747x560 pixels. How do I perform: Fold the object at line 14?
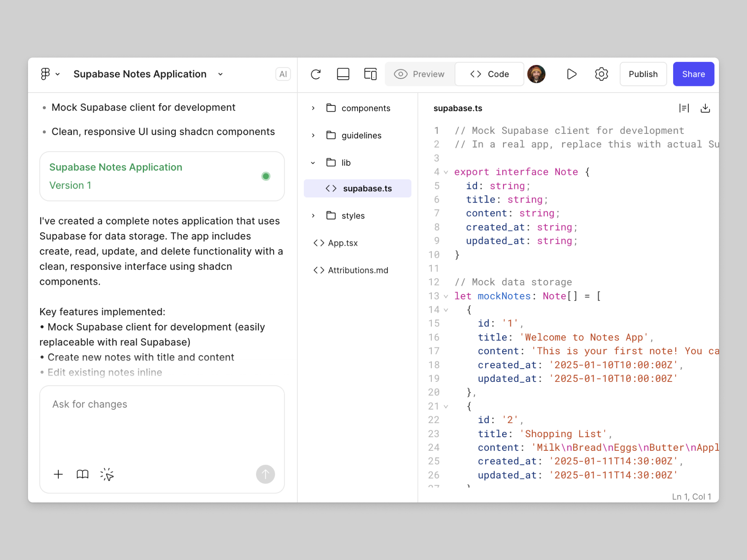(x=446, y=310)
